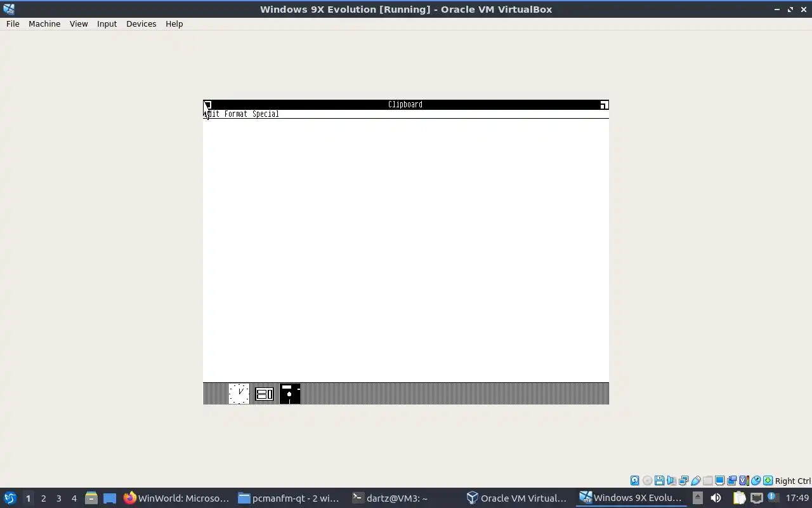Switch to Oracle VM VirtualBox manager window
The height and width of the screenshot is (508, 812).
click(517, 498)
